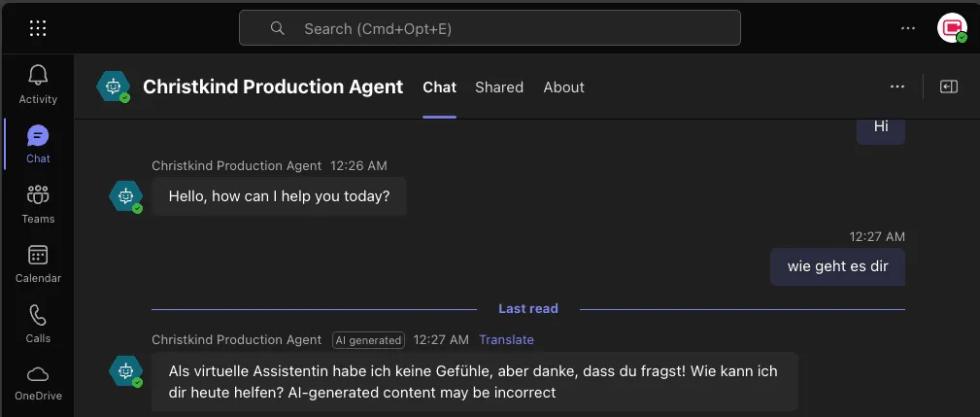Click the profile avatar in top bar
980x417 pixels.
tap(951, 28)
